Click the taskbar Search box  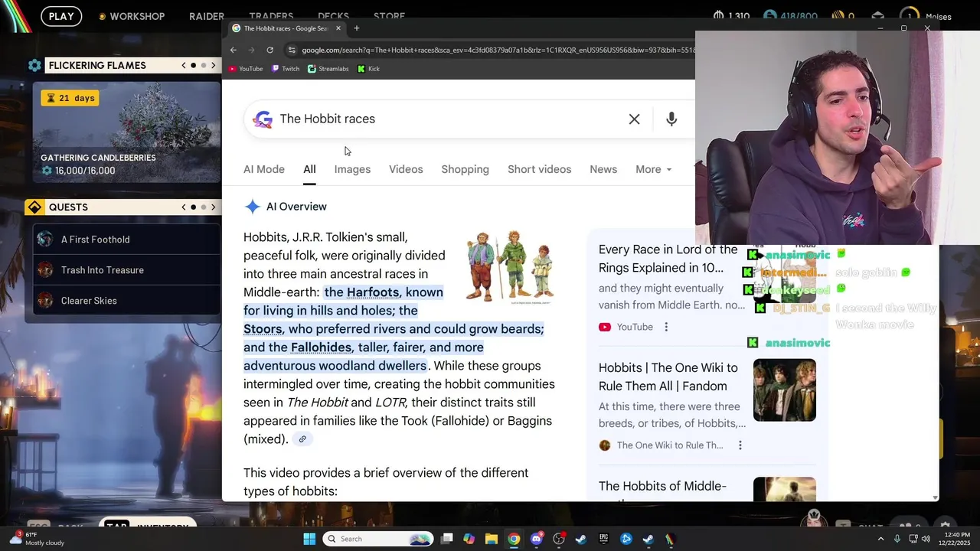[377, 539]
